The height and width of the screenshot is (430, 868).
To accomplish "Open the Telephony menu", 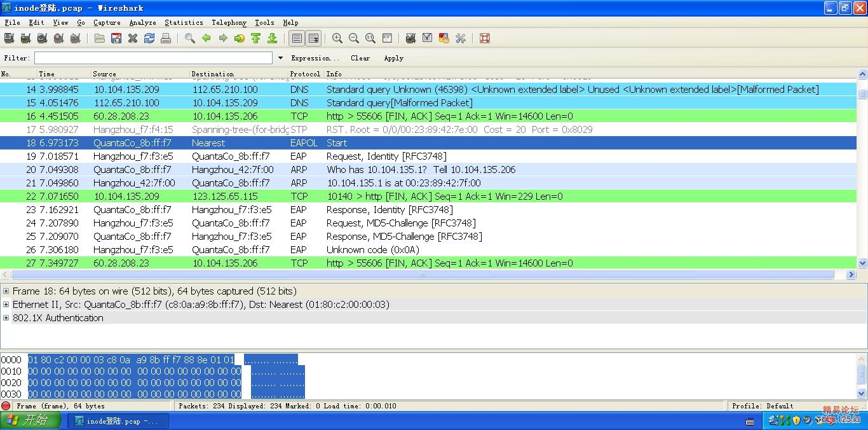I will [x=229, y=22].
